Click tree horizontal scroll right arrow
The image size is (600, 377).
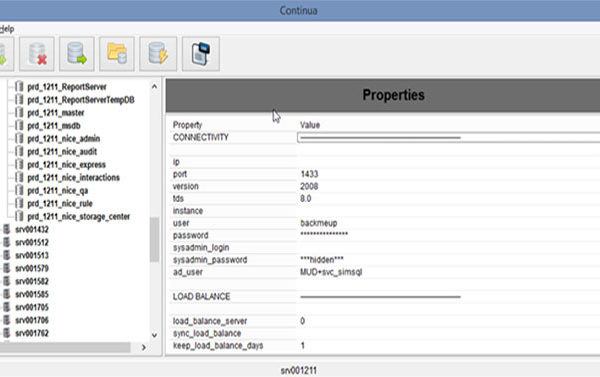144,348
